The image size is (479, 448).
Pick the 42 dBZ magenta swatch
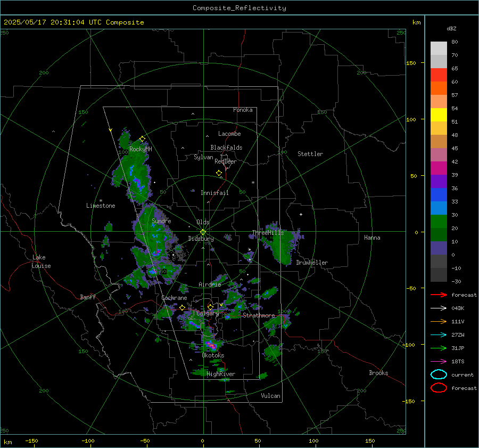tap(439, 168)
